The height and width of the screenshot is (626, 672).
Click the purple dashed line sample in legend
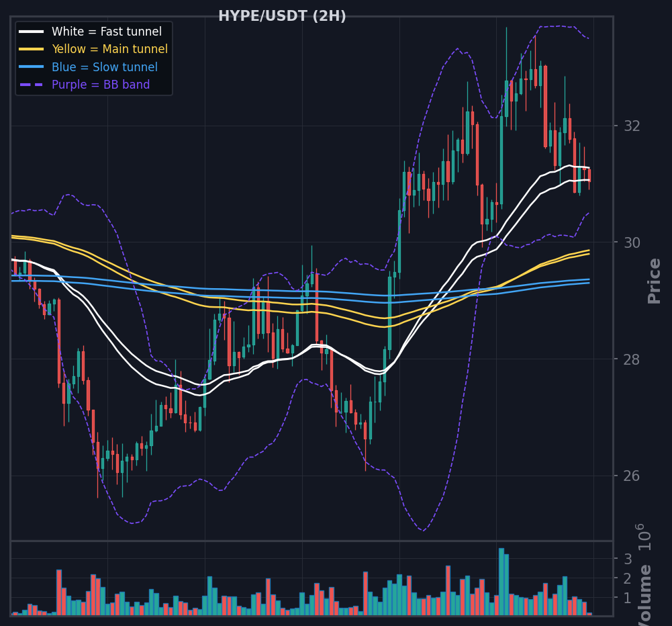point(32,85)
